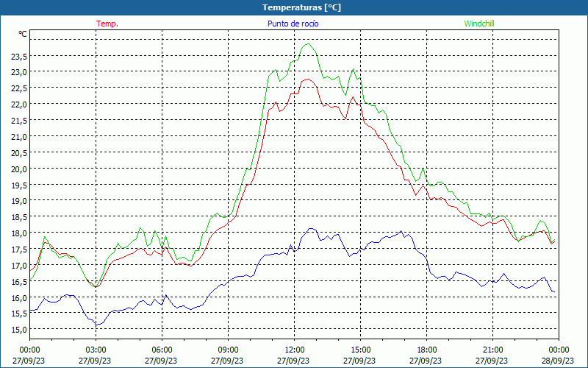Screen dimensions: 588x368
Task: Click the 18,0 y-axis value
Action: (19, 233)
